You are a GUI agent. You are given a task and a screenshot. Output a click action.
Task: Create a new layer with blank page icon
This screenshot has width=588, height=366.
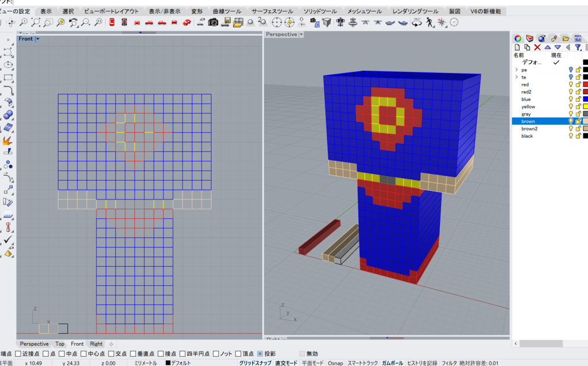517,47
